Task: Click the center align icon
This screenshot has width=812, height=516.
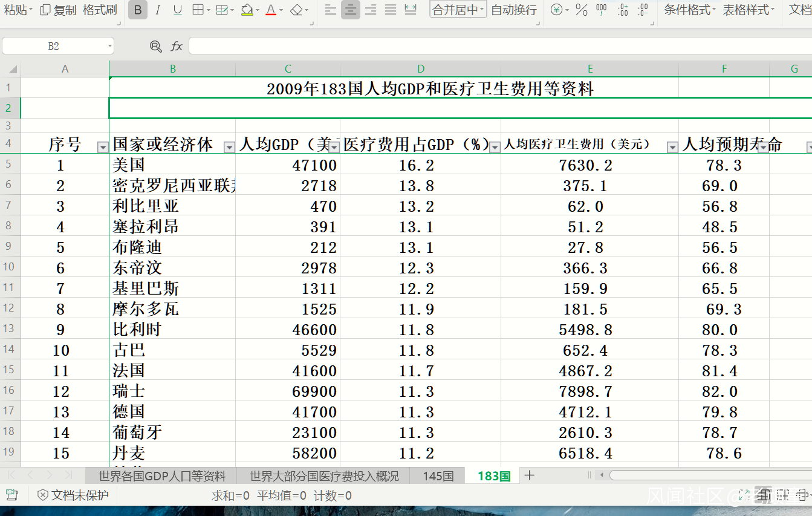Action: point(351,10)
